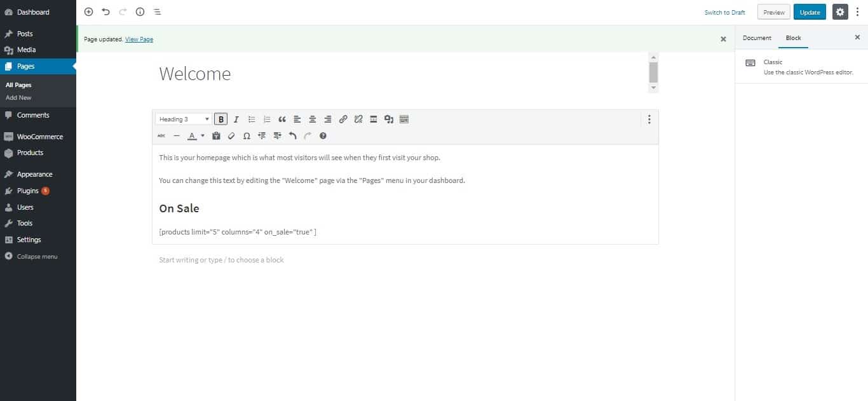This screenshot has height=401, width=868.
Task: Insert a horizontal line
Action: tap(177, 135)
